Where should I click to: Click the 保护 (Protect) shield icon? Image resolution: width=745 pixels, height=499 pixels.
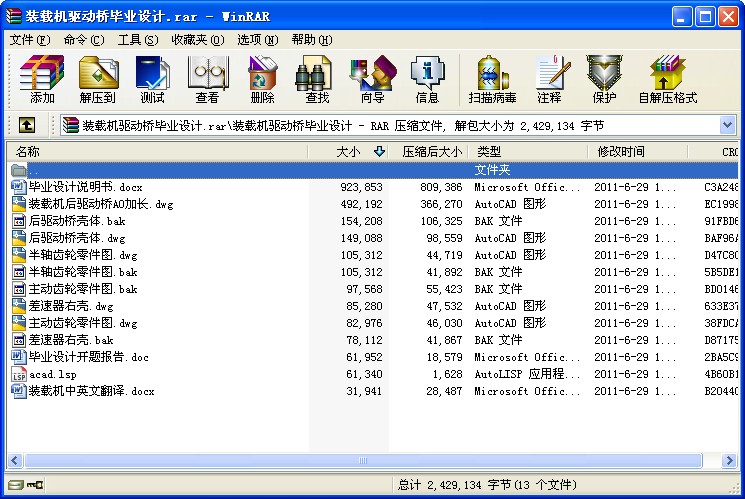pos(604,79)
